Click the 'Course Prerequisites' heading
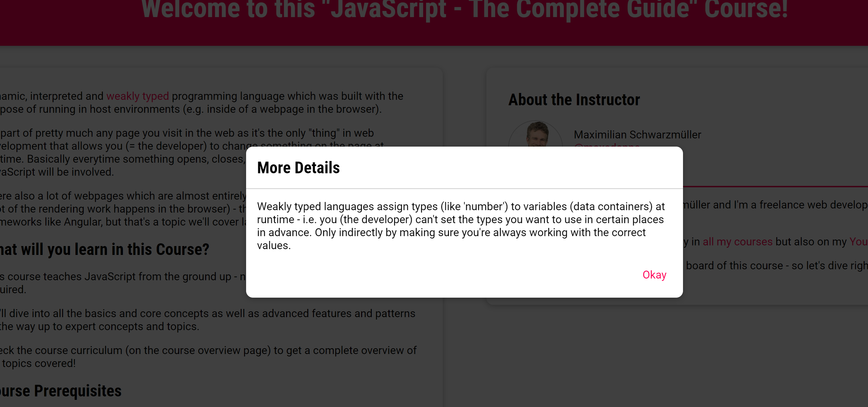The height and width of the screenshot is (407, 868). click(61, 391)
